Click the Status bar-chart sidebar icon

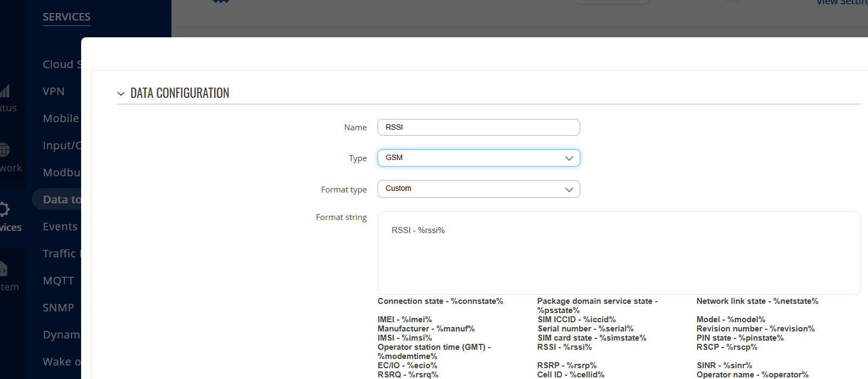tap(5, 90)
